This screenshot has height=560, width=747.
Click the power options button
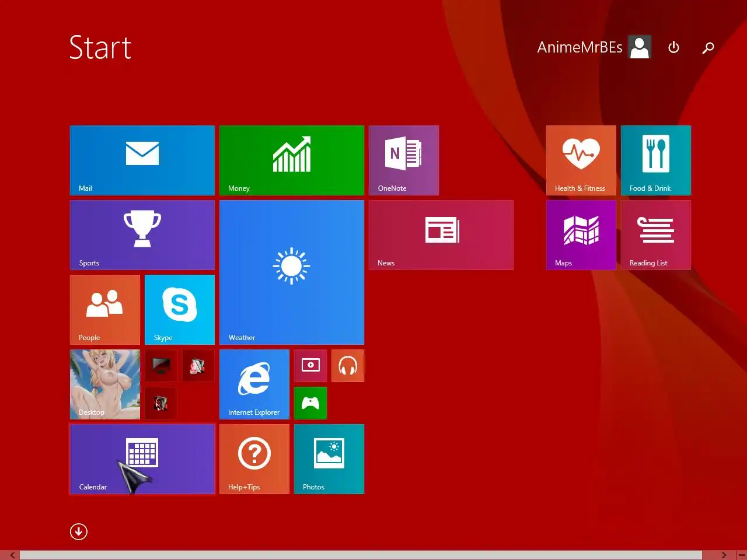pos(673,47)
